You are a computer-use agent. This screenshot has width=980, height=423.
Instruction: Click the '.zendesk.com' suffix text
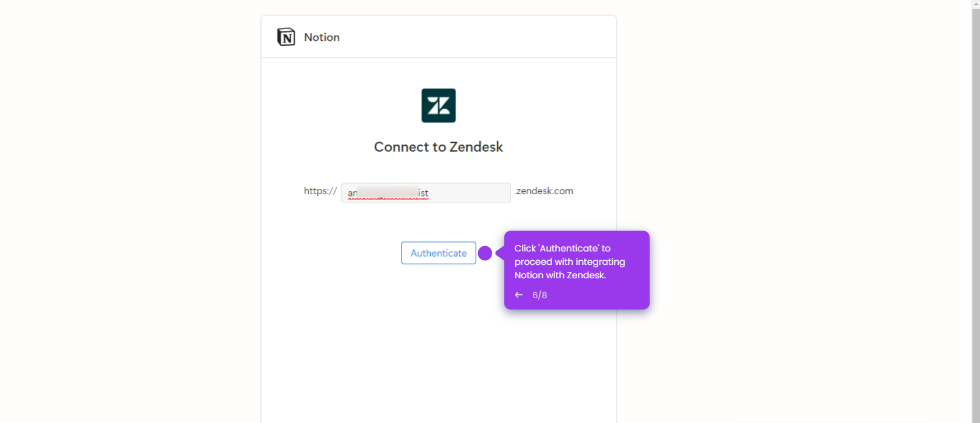pyautogui.click(x=544, y=191)
